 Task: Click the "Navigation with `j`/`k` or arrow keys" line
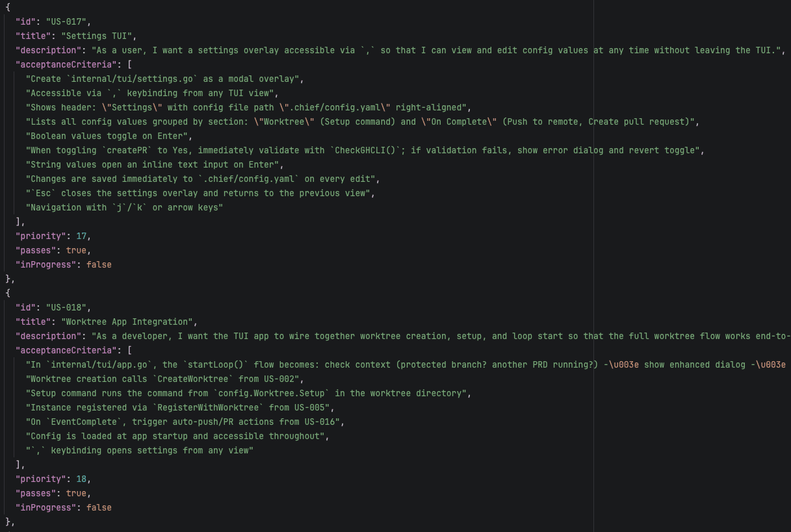click(x=124, y=207)
